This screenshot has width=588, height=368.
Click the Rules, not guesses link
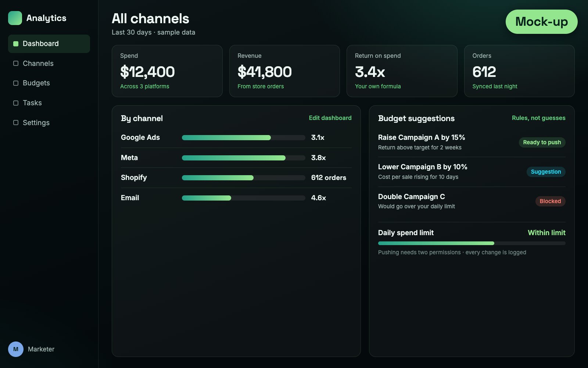pos(538,118)
